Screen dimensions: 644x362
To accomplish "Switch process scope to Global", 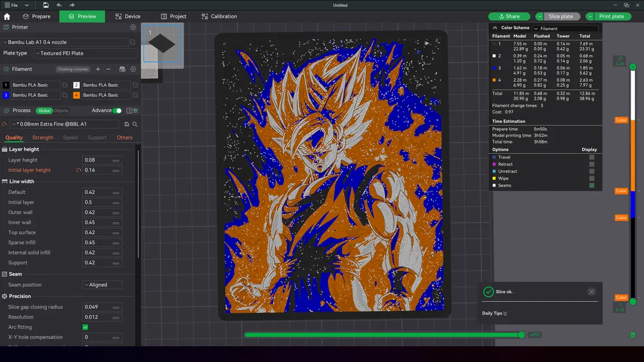I will [45, 111].
